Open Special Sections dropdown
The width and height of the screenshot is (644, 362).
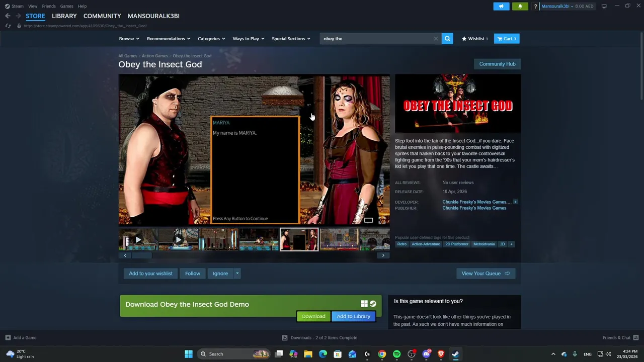(291, 39)
